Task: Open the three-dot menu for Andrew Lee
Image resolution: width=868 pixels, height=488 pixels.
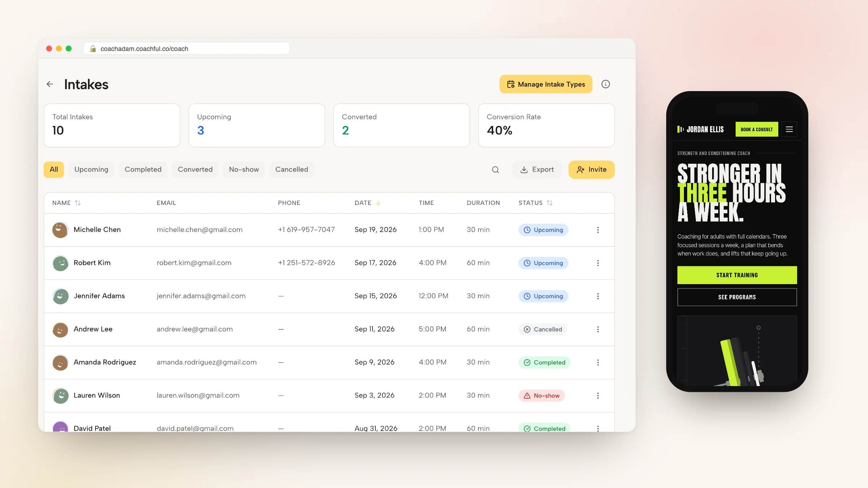Action: click(x=598, y=329)
